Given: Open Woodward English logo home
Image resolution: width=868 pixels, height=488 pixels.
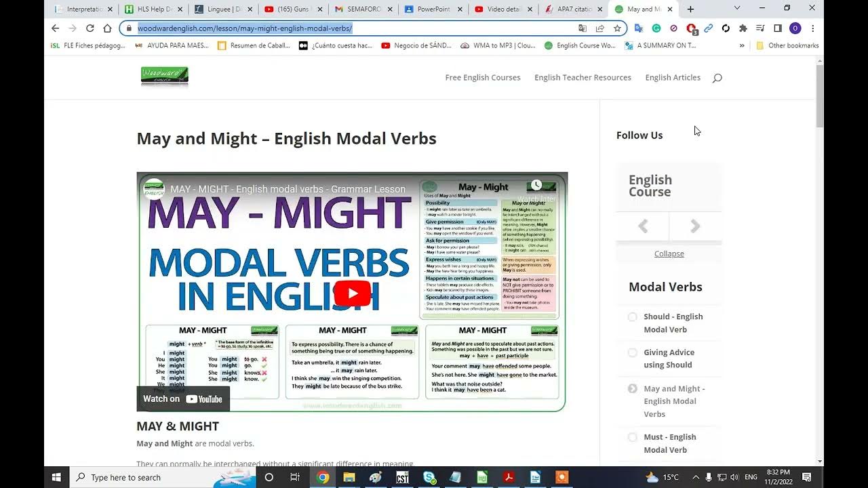Looking at the screenshot, I should [x=165, y=77].
